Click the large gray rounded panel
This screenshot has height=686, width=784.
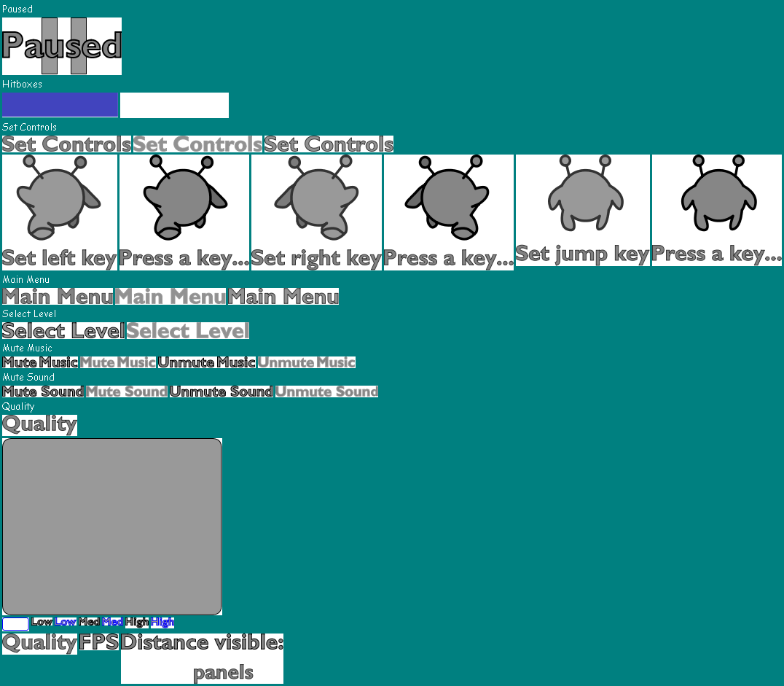pyautogui.click(x=112, y=526)
